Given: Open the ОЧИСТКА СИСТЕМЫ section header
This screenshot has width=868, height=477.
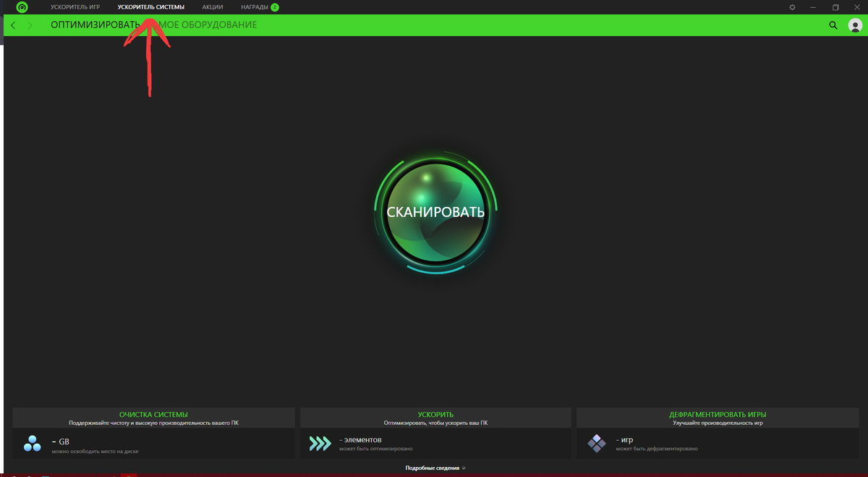Looking at the screenshot, I should point(153,415).
